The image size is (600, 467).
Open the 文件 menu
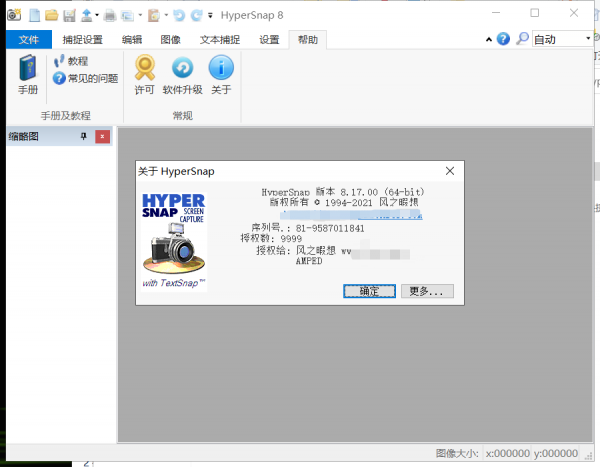29,39
